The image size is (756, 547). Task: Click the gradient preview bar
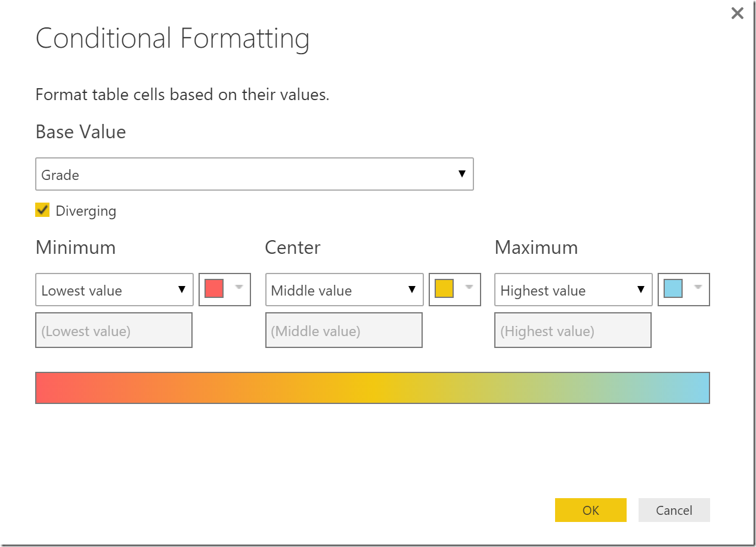click(x=373, y=388)
